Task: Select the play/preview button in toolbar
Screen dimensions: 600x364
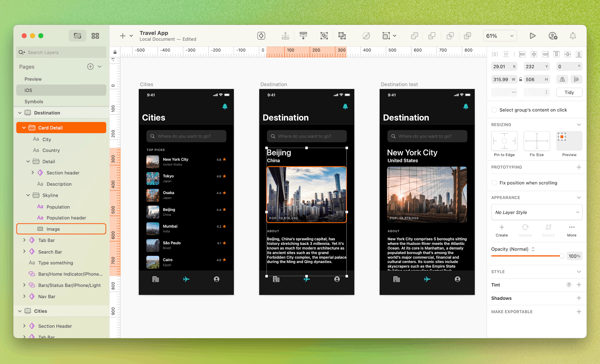Action: (532, 36)
